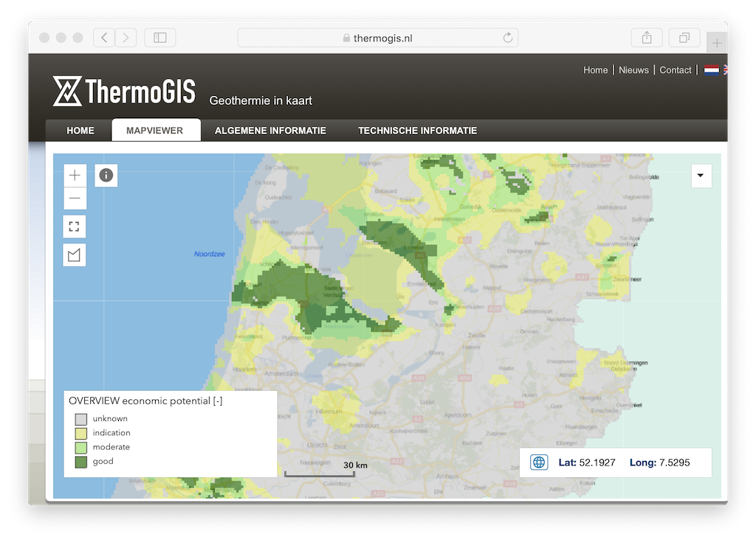Open the ALGEMENE INFORMATIE tab
The height and width of the screenshot is (540, 756).
coord(270,131)
